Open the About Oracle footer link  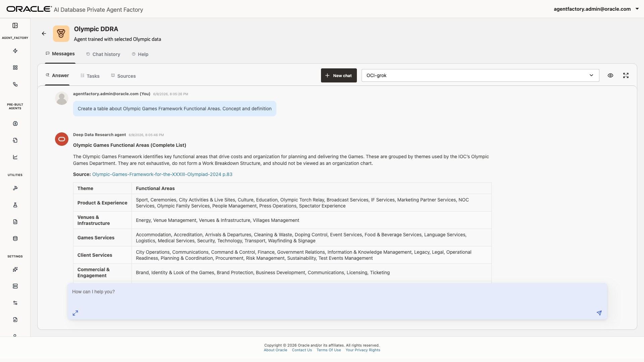tap(275, 350)
